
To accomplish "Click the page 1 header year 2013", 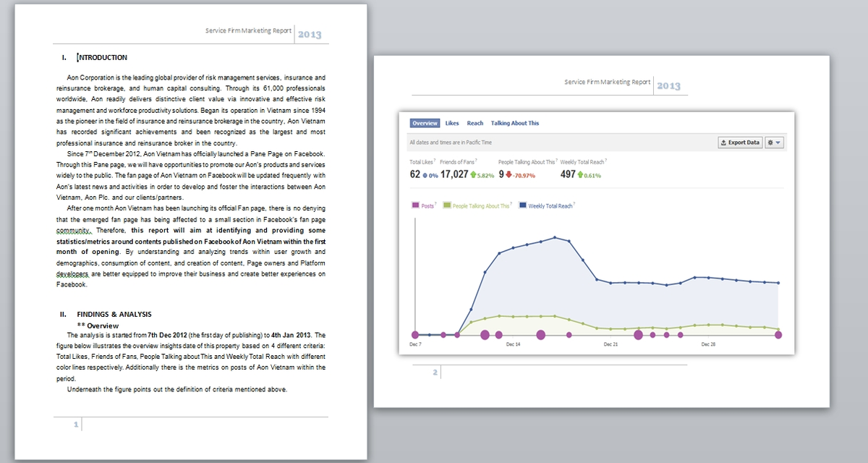I will pos(310,34).
